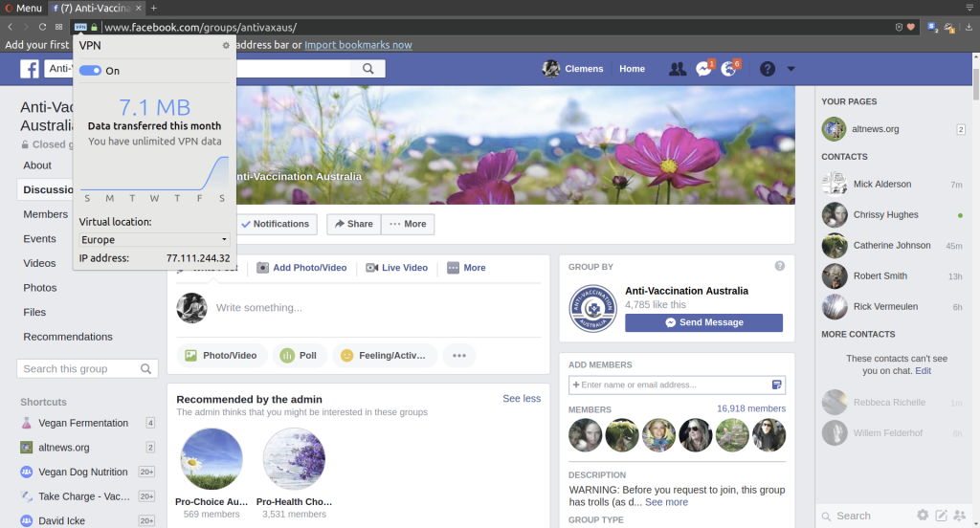Open Events in group sidebar

click(x=39, y=239)
